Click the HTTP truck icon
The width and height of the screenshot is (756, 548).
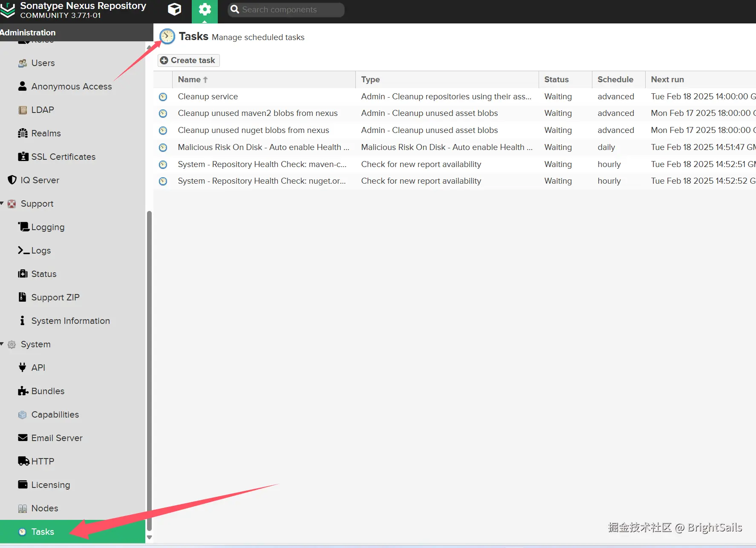pyautogui.click(x=23, y=461)
